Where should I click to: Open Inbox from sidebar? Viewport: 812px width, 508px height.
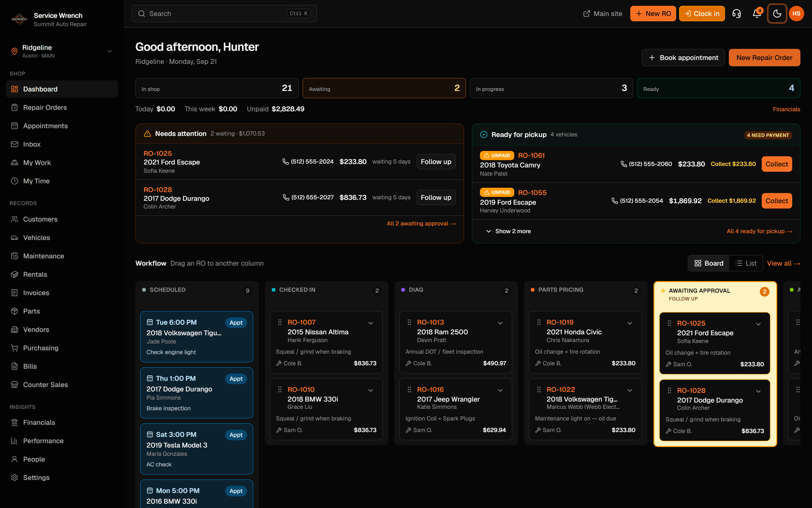(62, 144)
